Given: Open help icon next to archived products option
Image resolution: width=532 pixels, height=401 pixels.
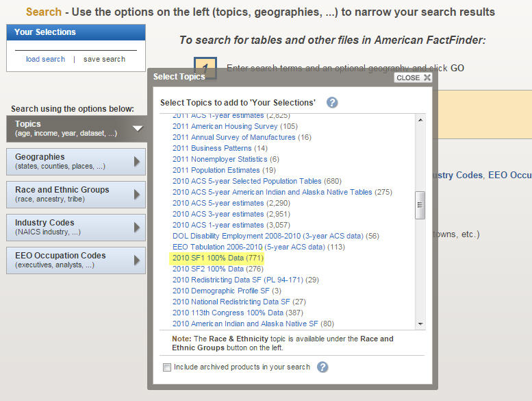Looking at the screenshot, I should click(x=322, y=367).
